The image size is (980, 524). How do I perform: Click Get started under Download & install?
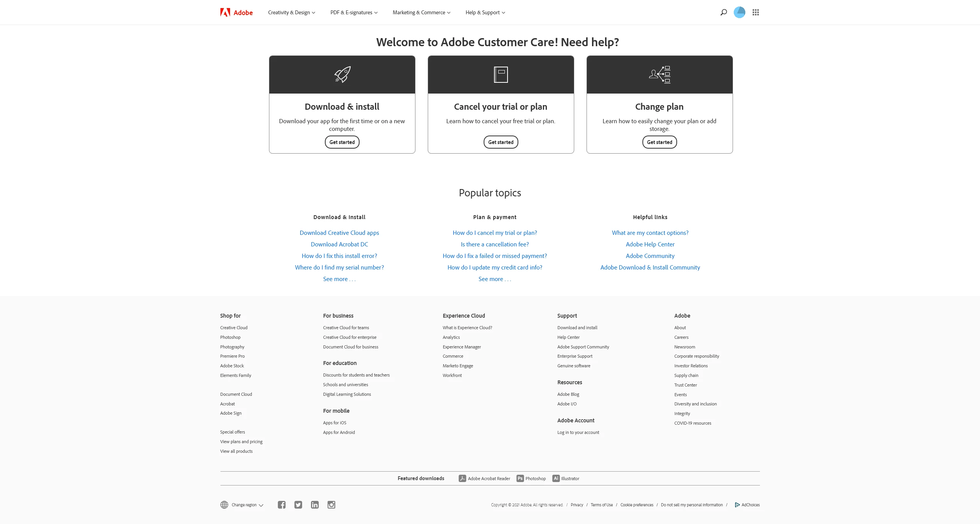(x=342, y=142)
